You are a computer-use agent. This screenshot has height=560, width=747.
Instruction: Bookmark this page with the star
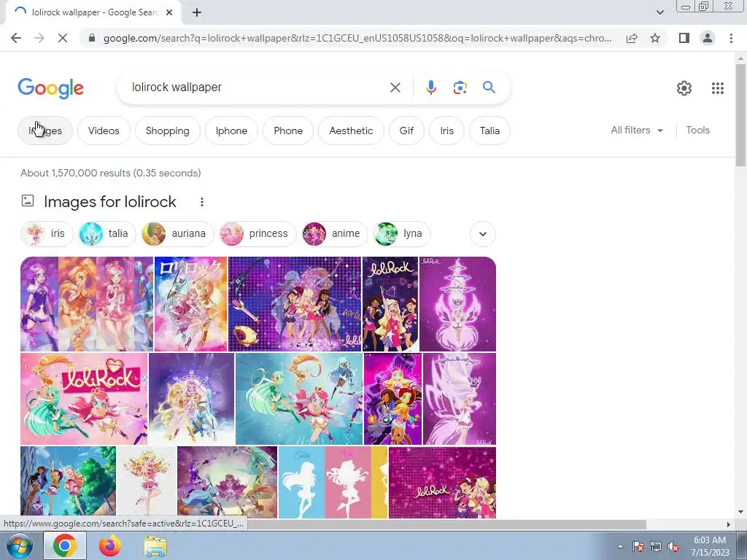655,38
